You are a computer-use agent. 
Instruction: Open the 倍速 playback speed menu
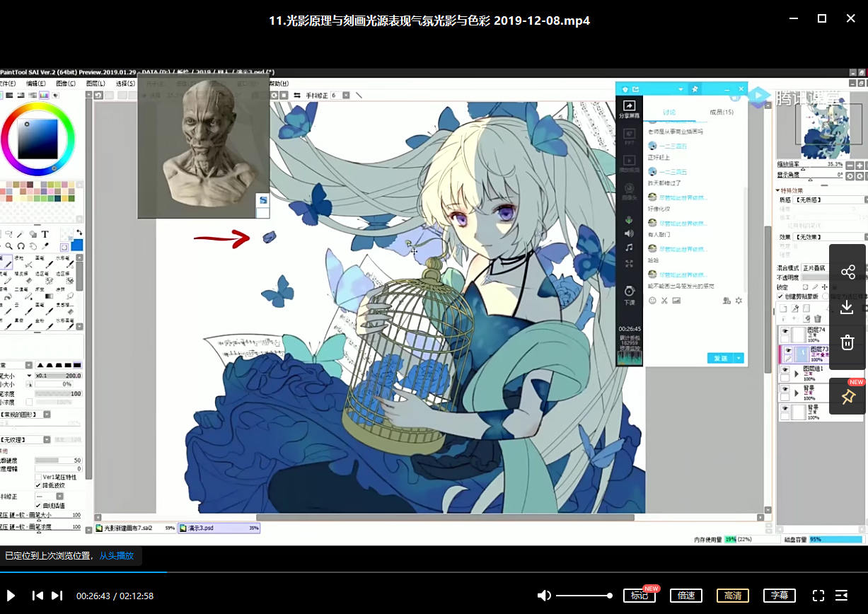(x=686, y=596)
